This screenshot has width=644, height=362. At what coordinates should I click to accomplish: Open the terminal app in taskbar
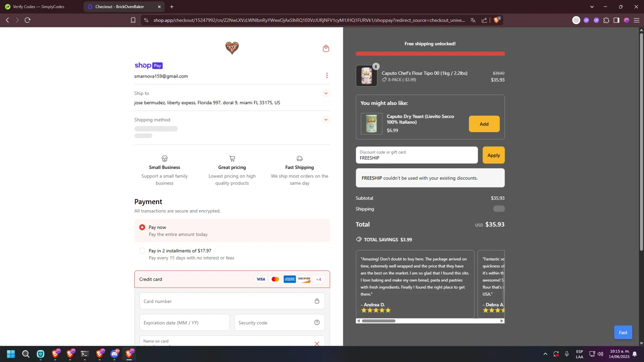[85, 354]
